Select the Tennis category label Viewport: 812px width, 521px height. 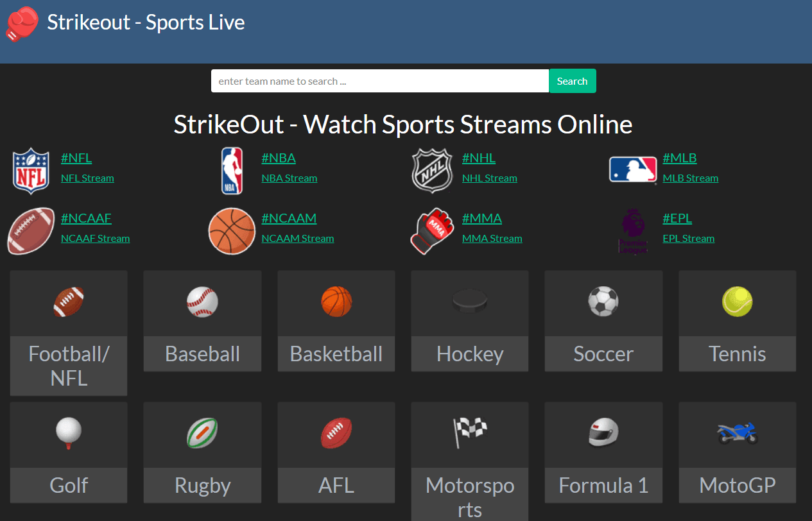(x=738, y=354)
